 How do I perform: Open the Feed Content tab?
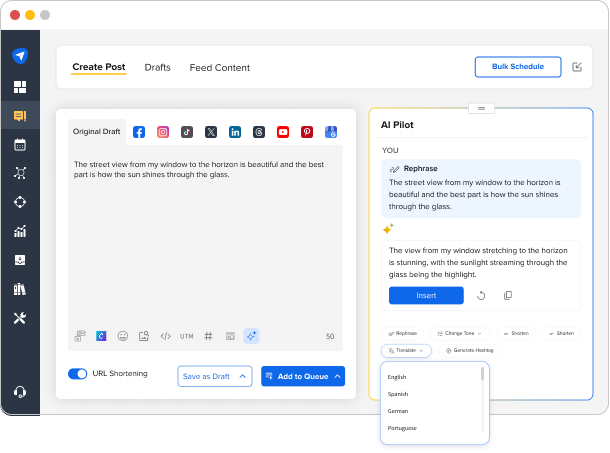pyautogui.click(x=219, y=68)
